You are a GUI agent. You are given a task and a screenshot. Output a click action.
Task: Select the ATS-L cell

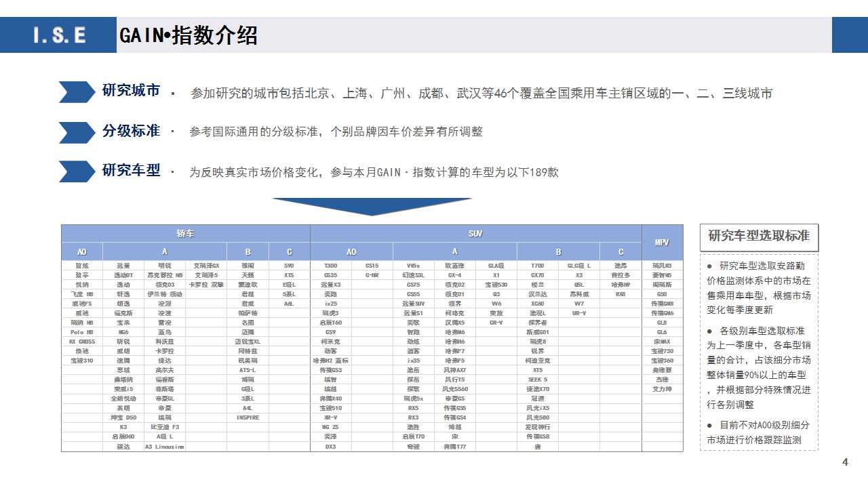(248, 370)
